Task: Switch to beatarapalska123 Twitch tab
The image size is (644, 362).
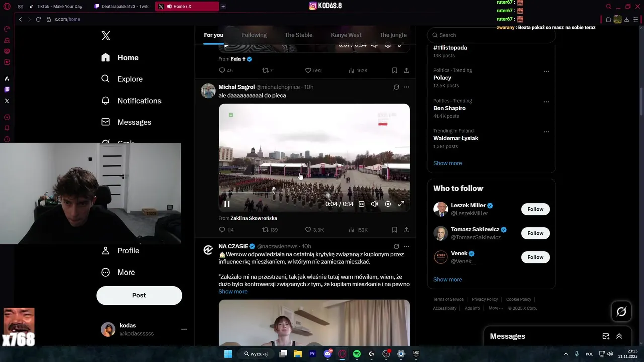Action: 123,7
